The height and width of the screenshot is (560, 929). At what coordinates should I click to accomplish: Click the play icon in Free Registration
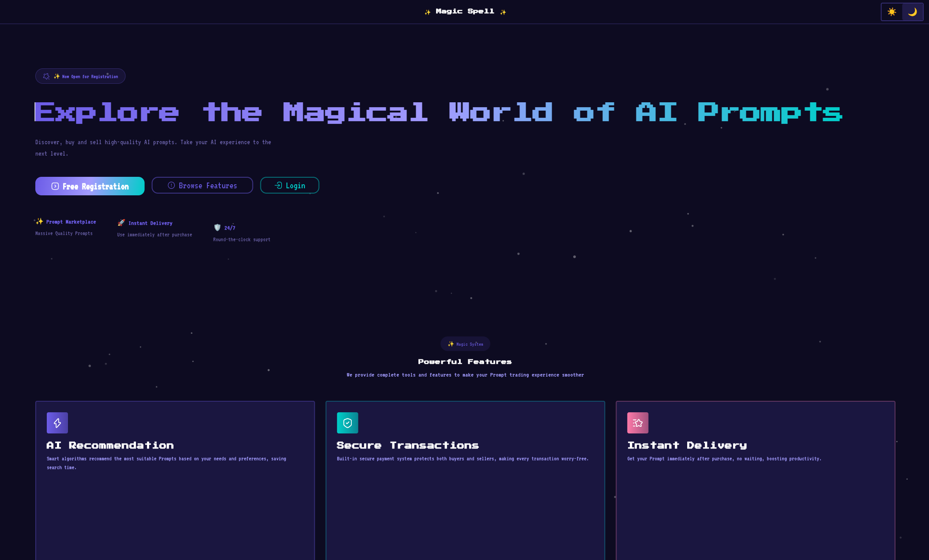click(54, 186)
